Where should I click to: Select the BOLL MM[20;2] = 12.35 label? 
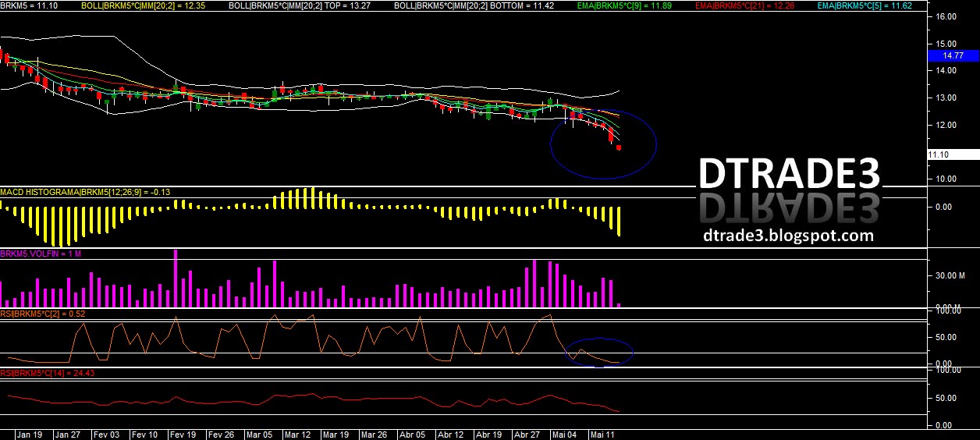pos(144,5)
